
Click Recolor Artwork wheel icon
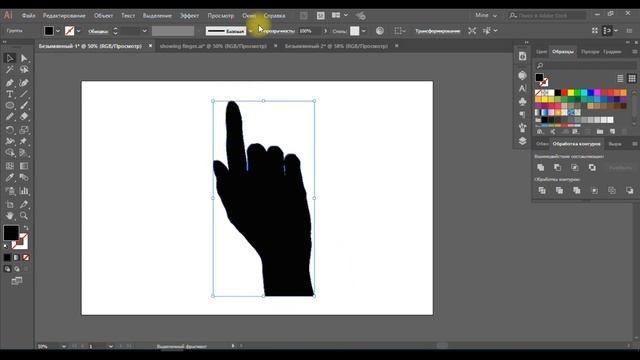click(380, 31)
